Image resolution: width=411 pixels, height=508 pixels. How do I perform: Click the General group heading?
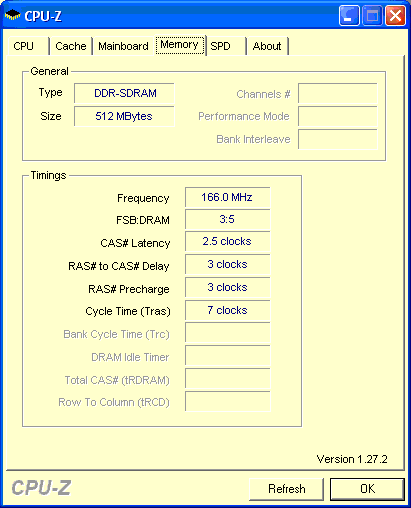pyautogui.click(x=49, y=71)
